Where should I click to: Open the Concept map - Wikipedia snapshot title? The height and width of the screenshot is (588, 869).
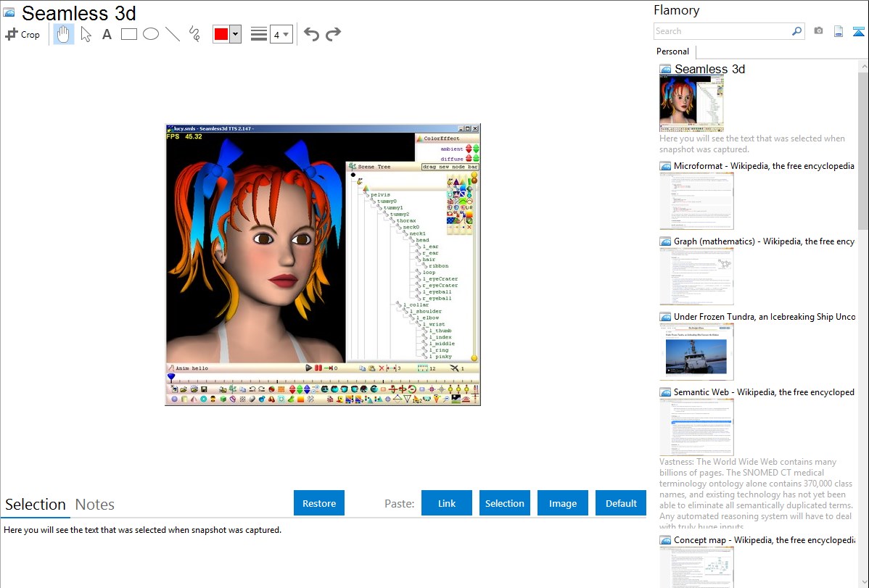point(765,539)
